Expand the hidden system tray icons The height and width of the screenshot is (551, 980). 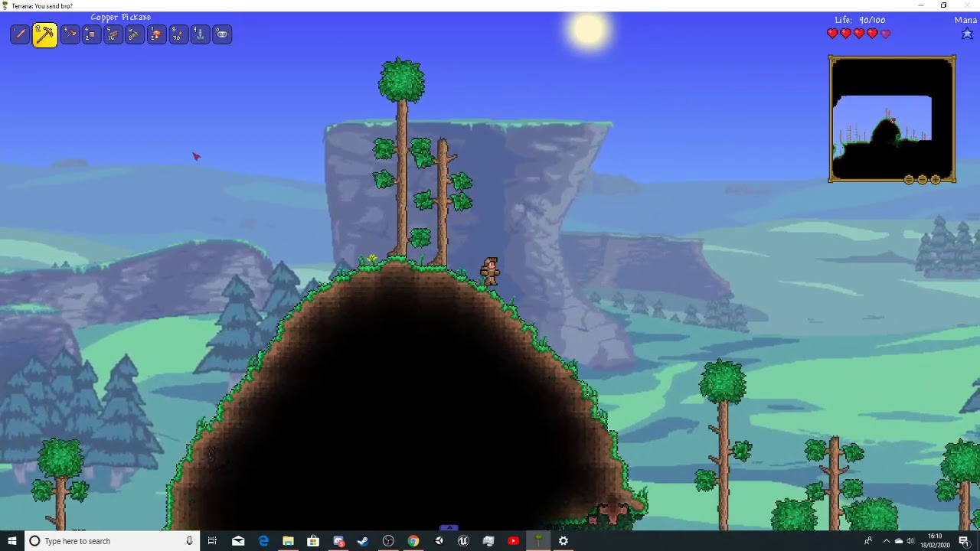886,541
